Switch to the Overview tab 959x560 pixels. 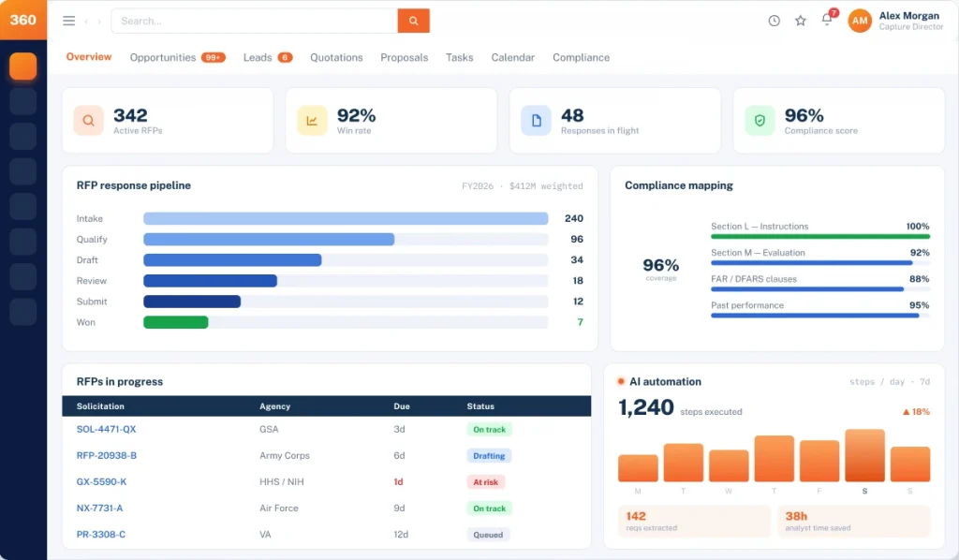(x=89, y=57)
